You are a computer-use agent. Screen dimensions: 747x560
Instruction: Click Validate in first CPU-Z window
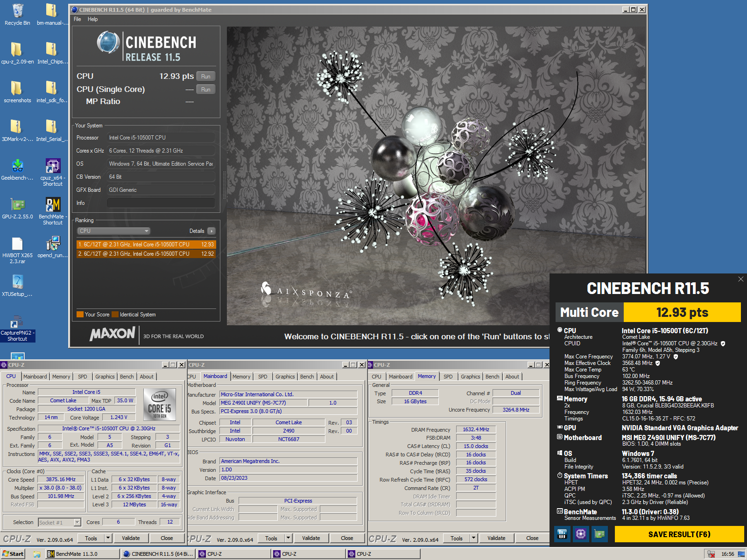tap(131, 538)
